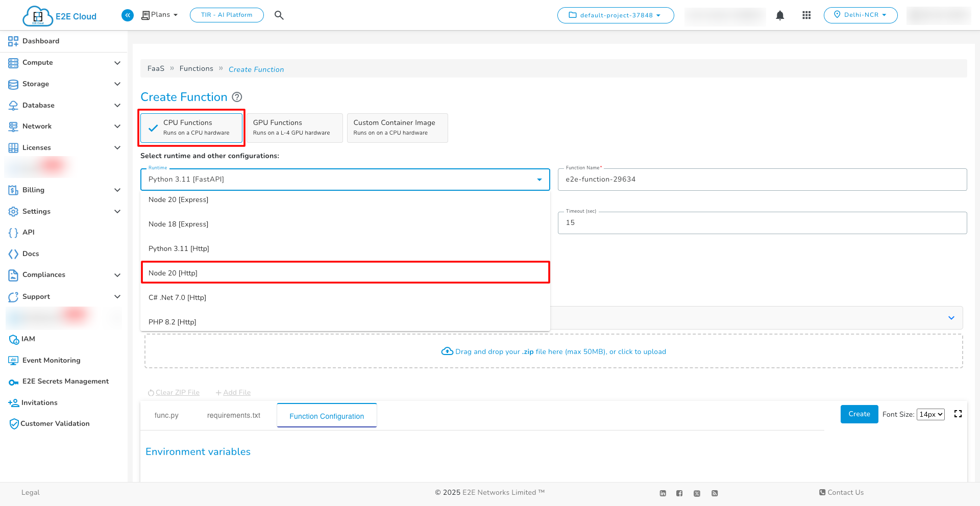This screenshot has width=980, height=506.
Task: Click the upload cloud icon
Action: [x=447, y=351]
